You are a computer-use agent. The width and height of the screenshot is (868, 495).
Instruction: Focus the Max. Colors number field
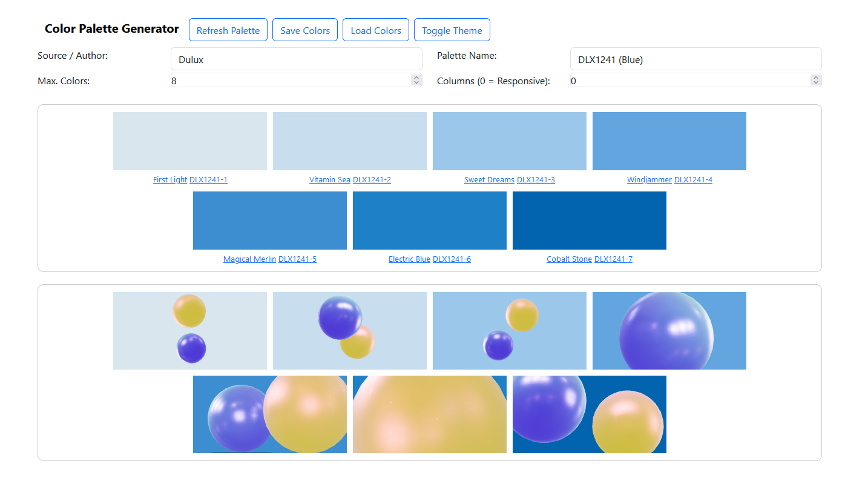click(x=297, y=80)
